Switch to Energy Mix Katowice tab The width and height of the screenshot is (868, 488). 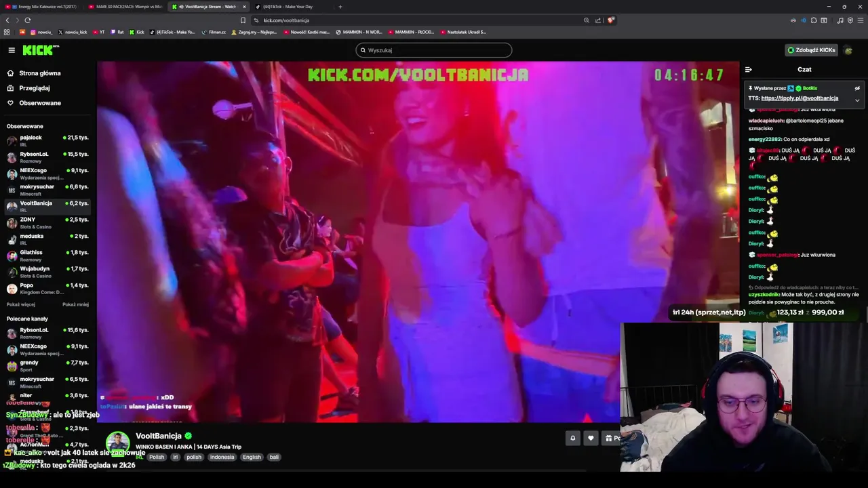[43, 7]
